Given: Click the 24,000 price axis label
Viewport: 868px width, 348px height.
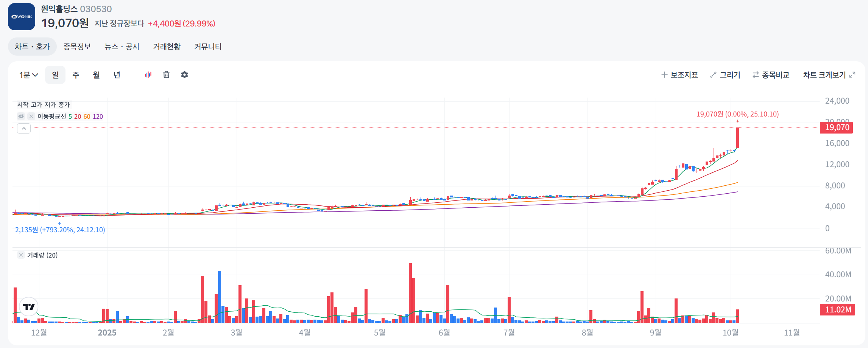Looking at the screenshot, I should coord(837,101).
